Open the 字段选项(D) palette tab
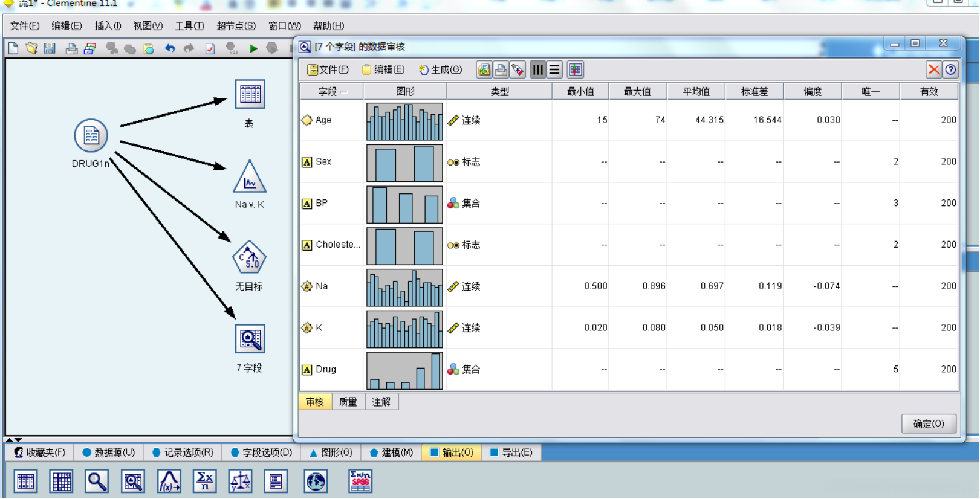This screenshot has width=980, height=499. [261, 452]
